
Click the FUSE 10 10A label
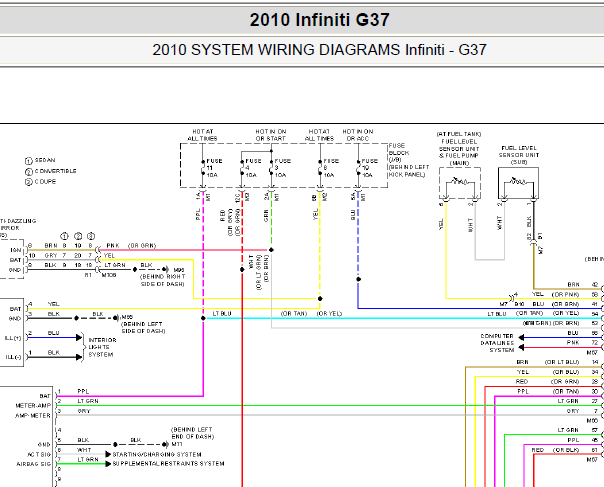(x=370, y=168)
